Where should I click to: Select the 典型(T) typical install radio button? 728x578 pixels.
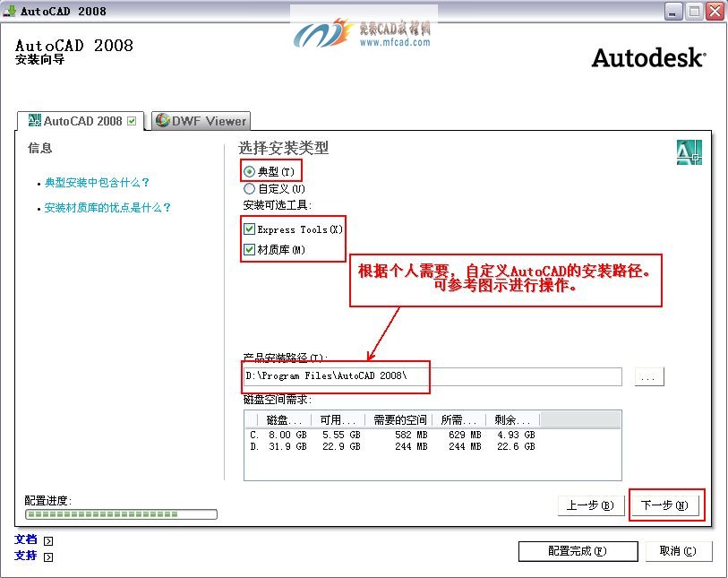click(x=249, y=172)
